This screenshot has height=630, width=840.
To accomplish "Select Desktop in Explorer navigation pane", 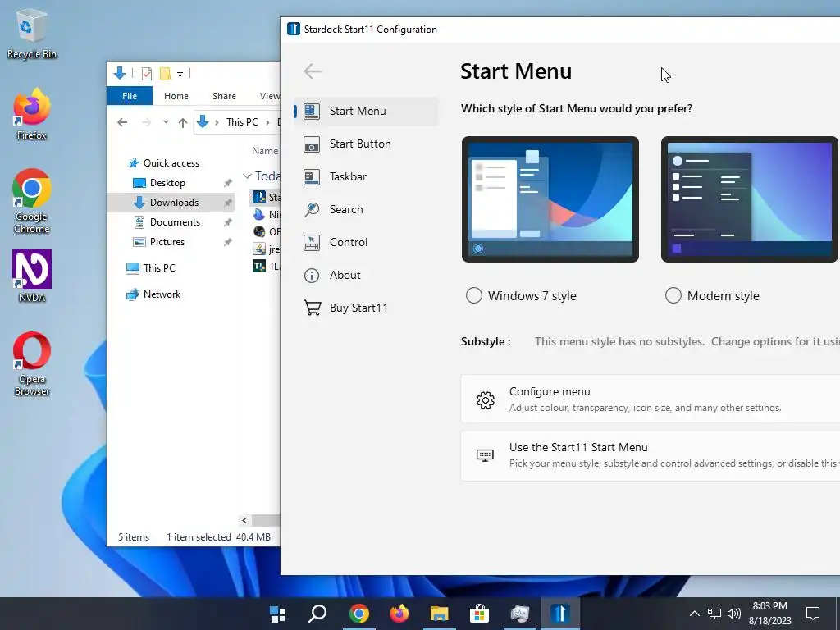I will click(x=167, y=183).
